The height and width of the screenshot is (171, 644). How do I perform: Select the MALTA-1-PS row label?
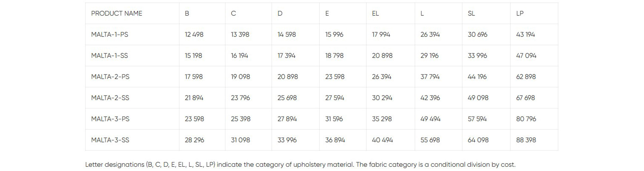110,35
